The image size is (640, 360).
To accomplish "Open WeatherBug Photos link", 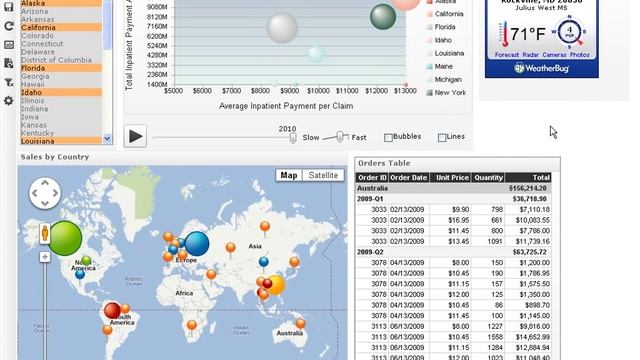I will click(x=580, y=55).
